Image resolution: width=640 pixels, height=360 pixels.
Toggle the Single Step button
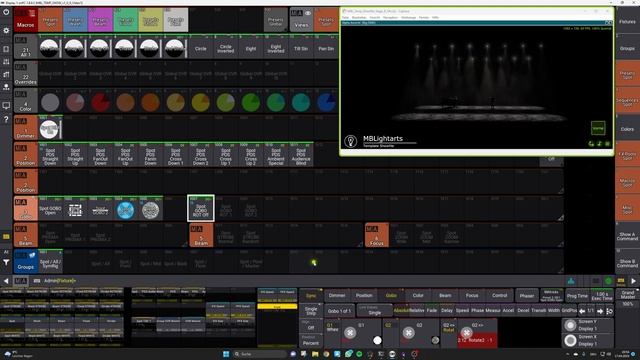click(x=311, y=311)
